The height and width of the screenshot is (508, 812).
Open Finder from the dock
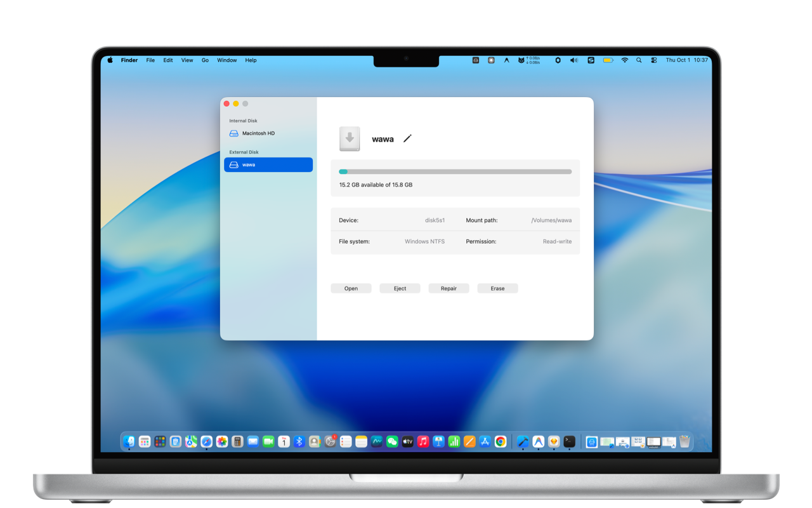pyautogui.click(x=129, y=442)
